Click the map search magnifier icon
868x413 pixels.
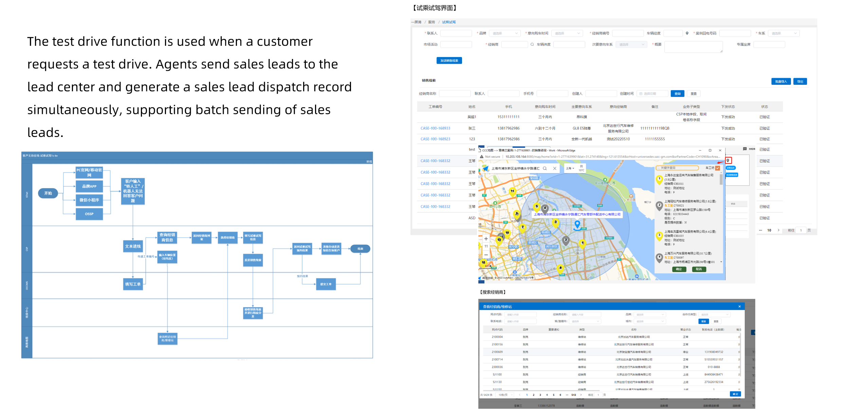pyautogui.click(x=545, y=169)
